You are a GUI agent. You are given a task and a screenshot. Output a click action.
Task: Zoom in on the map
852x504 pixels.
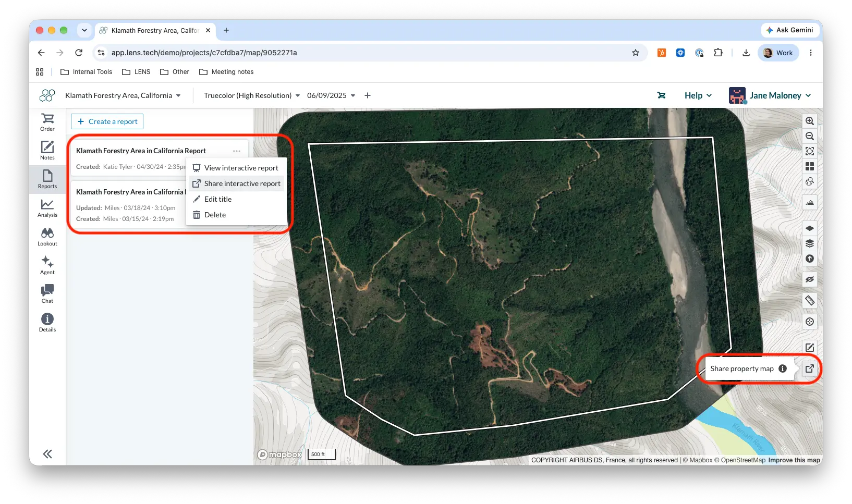click(810, 121)
